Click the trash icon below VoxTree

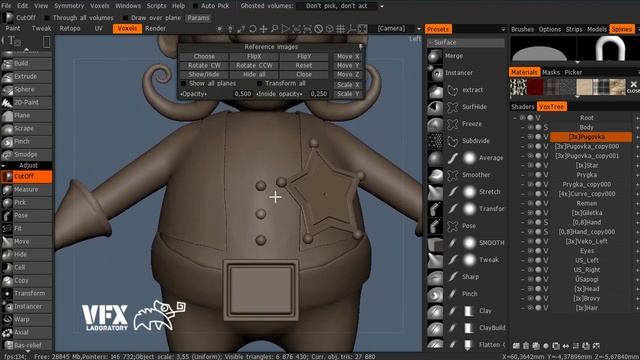coord(526,346)
